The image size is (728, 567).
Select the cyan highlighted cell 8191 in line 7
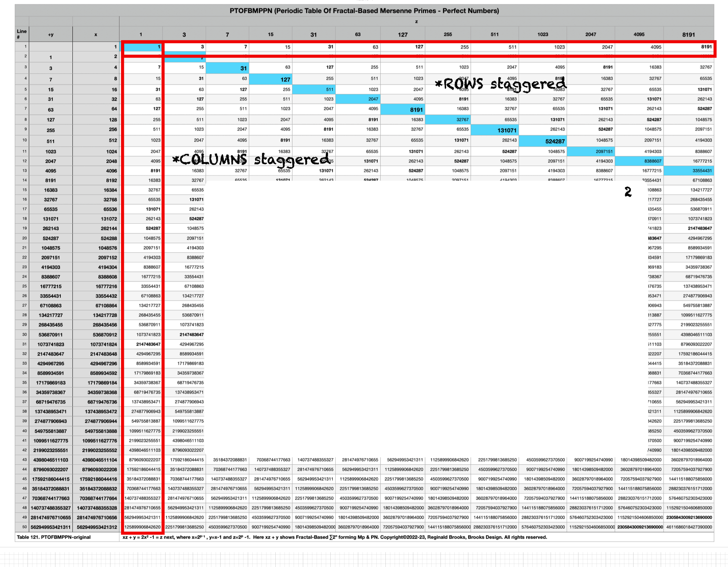point(403,109)
